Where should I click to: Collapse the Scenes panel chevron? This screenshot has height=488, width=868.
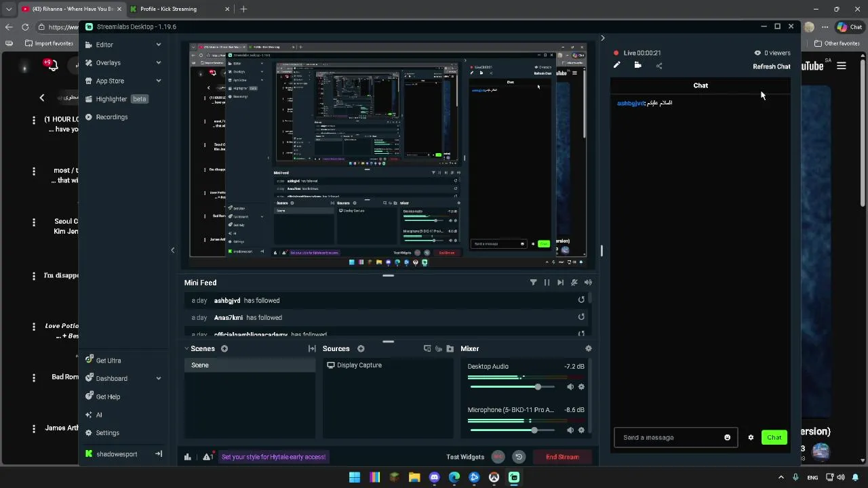point(186,348)
